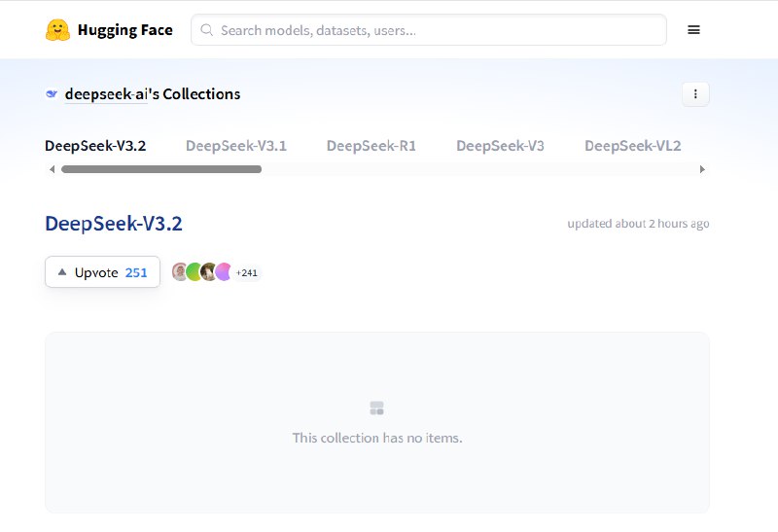778x532 pixels.
Task: Click the pink-purple upvoter avatar
Action: click(x=223, y=271)
